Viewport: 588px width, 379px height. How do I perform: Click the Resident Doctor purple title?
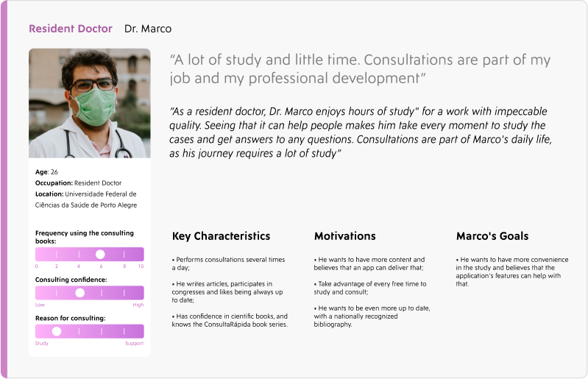click(x=71, y=29)
